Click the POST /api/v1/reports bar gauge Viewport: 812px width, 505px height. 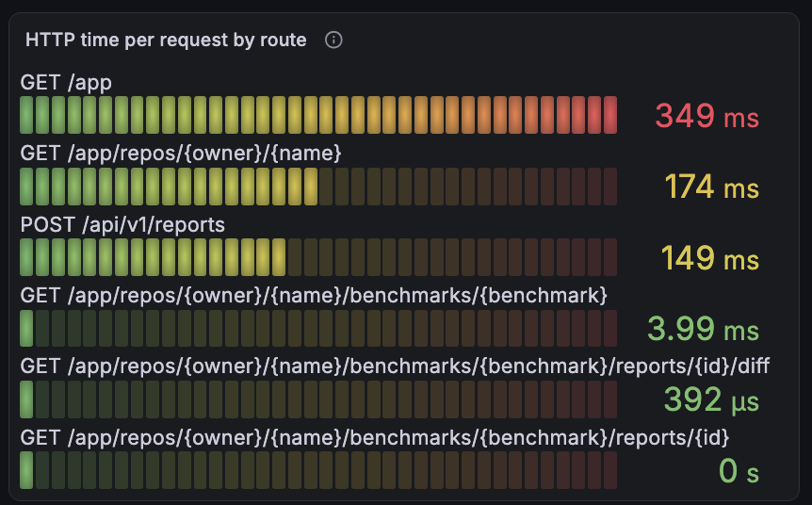coord(318,257)
